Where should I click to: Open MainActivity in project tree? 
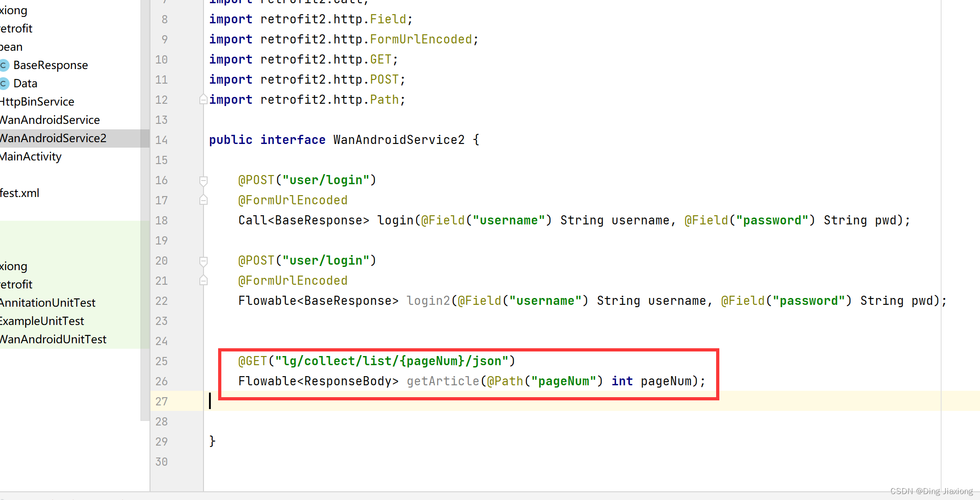click(x=31, y=156)
